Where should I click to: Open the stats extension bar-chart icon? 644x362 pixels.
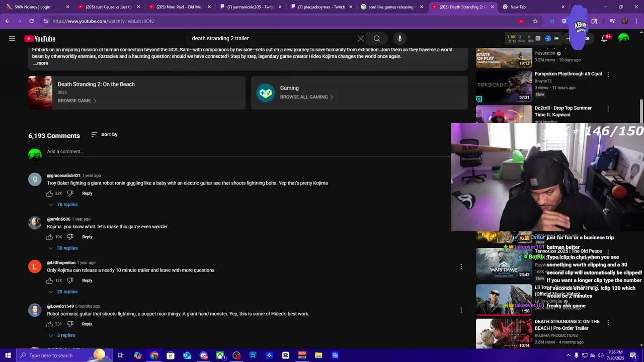pos(538,38)
